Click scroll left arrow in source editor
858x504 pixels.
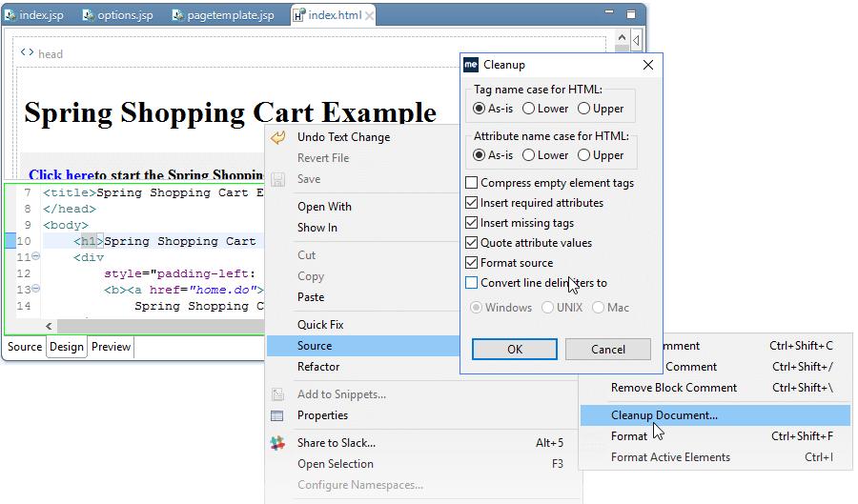point(49,327)
